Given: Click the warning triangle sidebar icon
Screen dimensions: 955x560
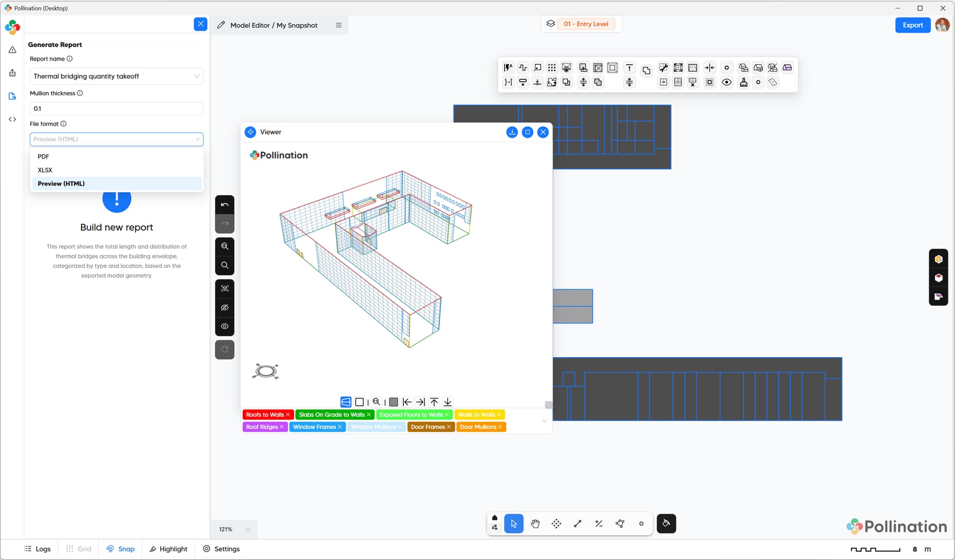Looking at the screenshot, I should [12, 50].
